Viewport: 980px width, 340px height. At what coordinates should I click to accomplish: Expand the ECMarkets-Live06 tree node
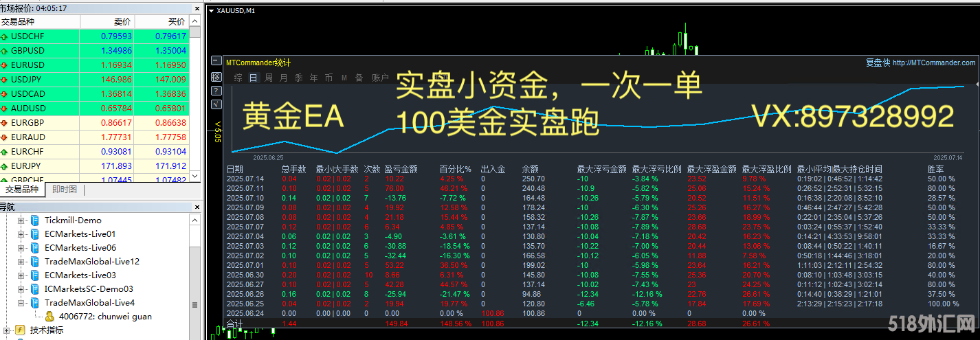pos(21,248)
